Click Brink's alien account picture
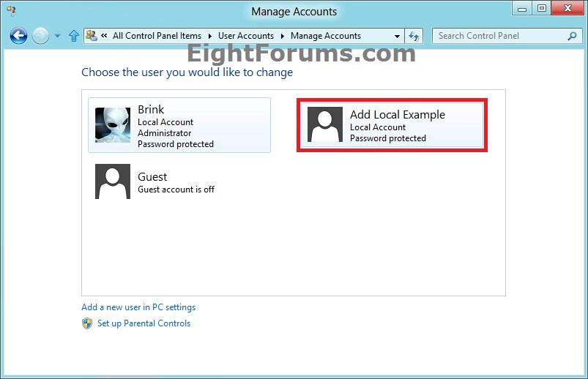Viewport: 588px width, 379px height. tap(113, 125)
